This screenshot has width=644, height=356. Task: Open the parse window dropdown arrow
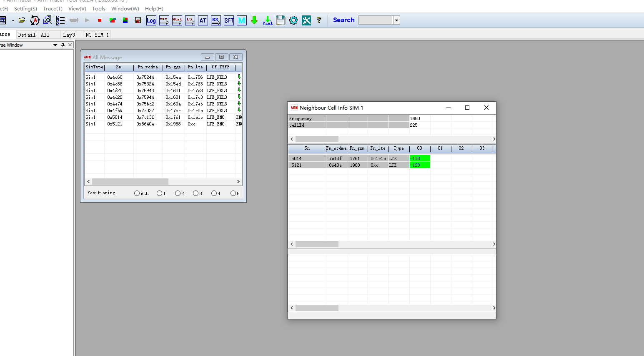[55, 45]
